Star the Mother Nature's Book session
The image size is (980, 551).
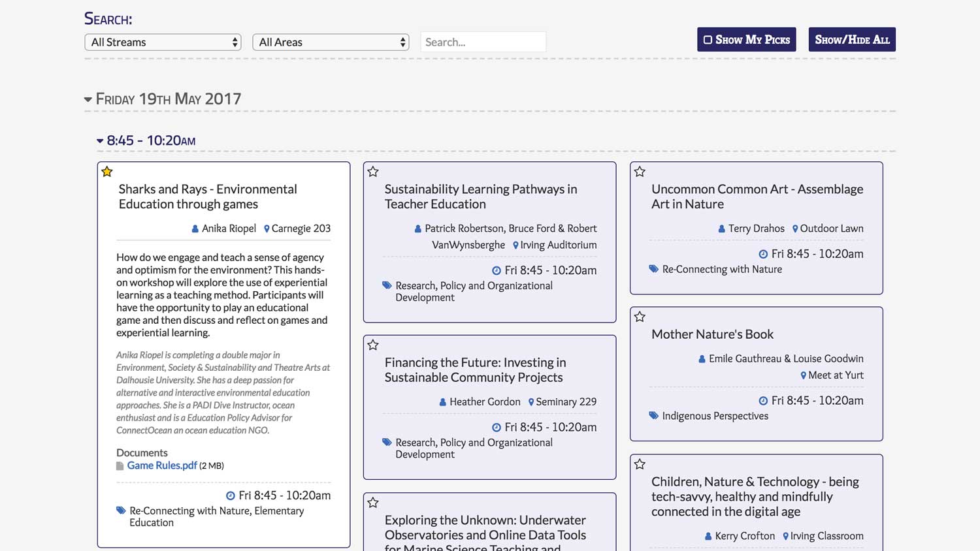[x=640, y=317]
